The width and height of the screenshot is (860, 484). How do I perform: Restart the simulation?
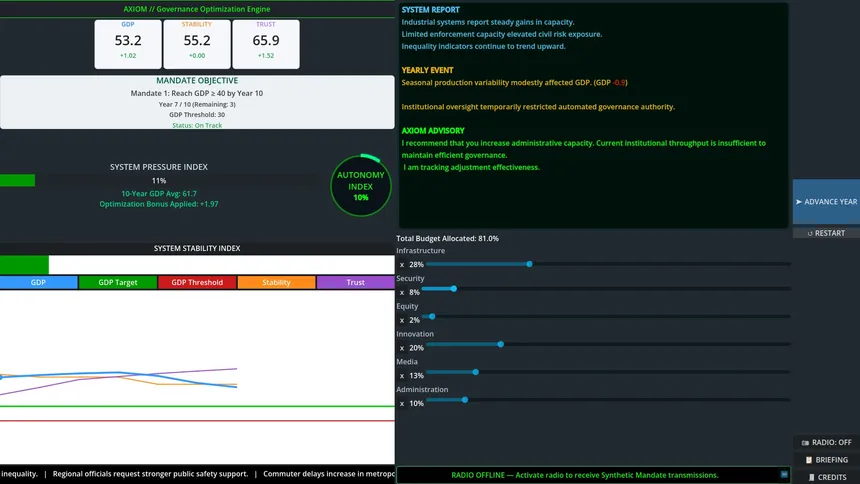[x=825, y=233]
